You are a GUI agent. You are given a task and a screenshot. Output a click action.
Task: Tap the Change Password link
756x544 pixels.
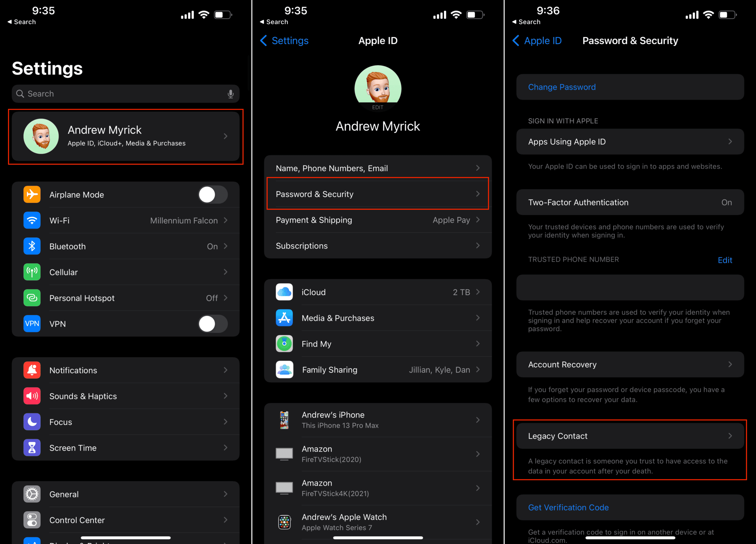coord(562,87)
